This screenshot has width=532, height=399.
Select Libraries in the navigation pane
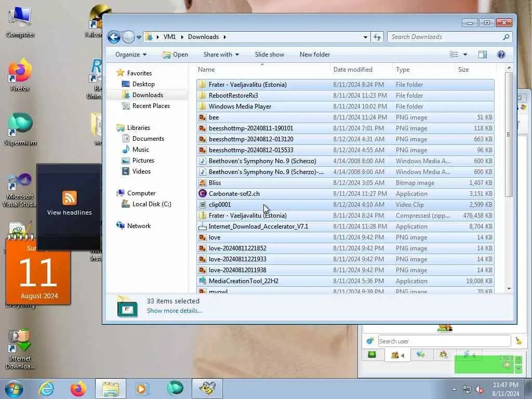tap(138, 128)
